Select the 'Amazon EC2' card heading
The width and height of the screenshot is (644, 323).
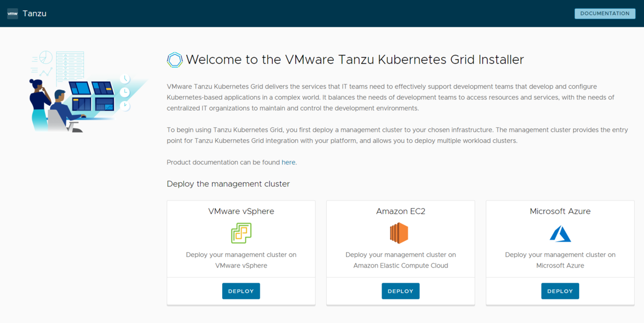point(400,211)
